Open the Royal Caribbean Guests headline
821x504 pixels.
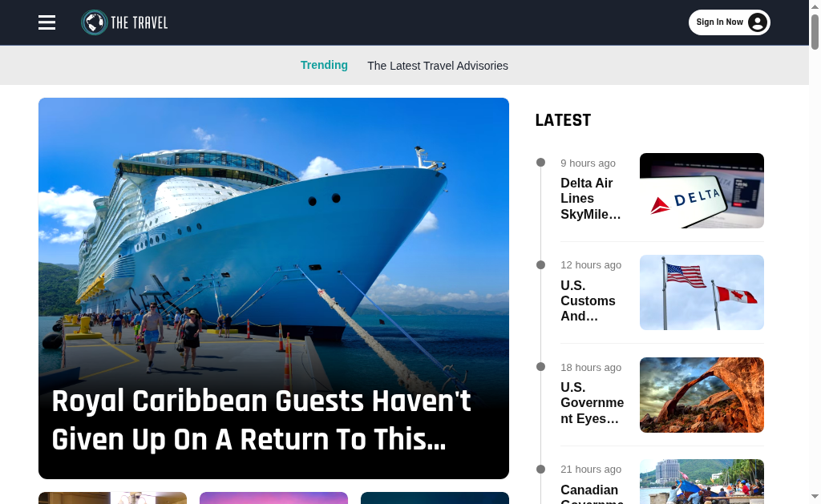[x=262, y=420]
